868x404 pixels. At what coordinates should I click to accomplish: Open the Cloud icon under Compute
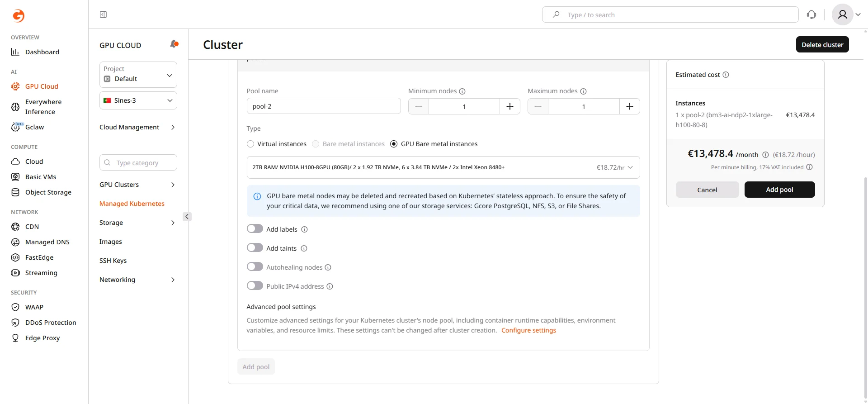pyautogui.click(x=15, y=162)
